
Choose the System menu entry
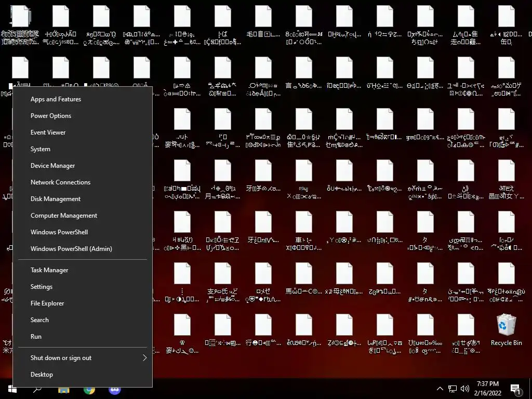point(83,149)
